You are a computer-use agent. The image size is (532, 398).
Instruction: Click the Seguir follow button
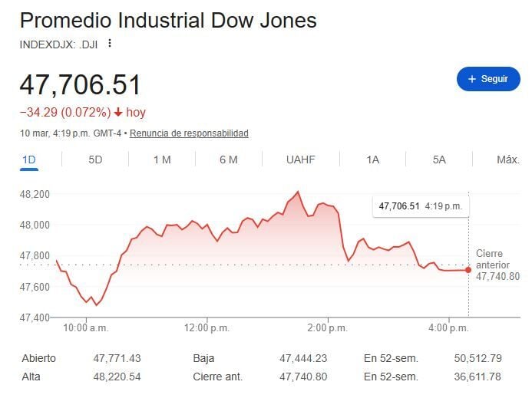coord(487,79)
